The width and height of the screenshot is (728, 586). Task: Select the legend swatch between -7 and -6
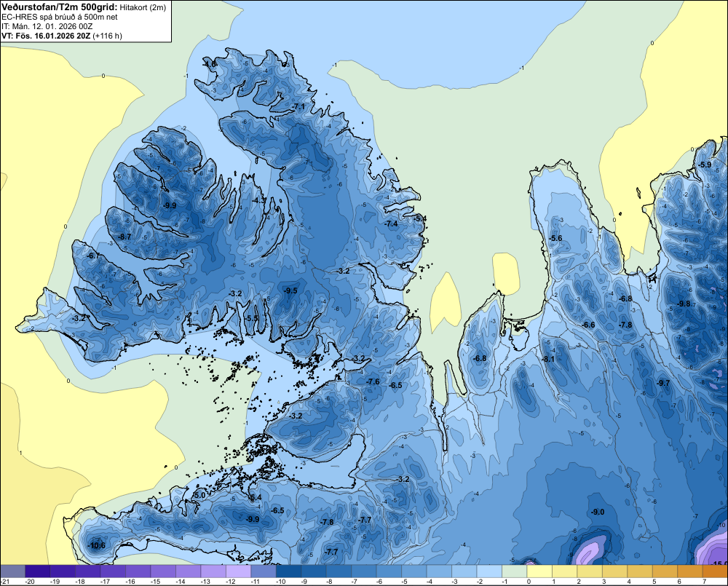pyautogui.click(x=363, y=571)
